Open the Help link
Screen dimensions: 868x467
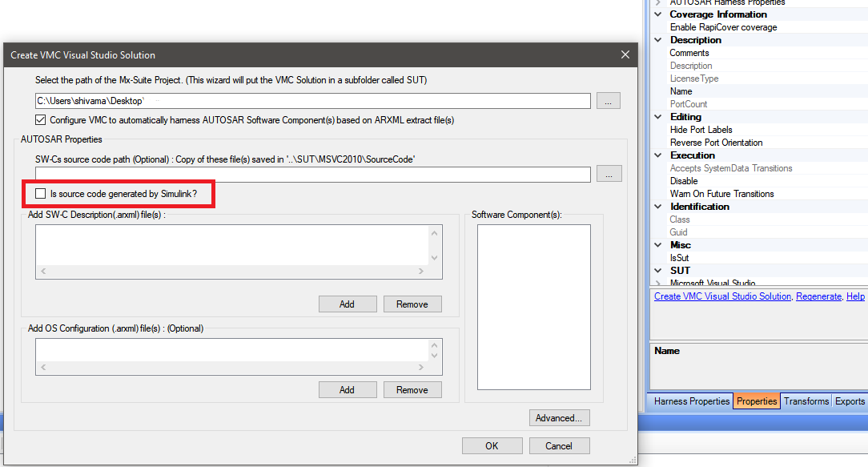tap(855, 296)
